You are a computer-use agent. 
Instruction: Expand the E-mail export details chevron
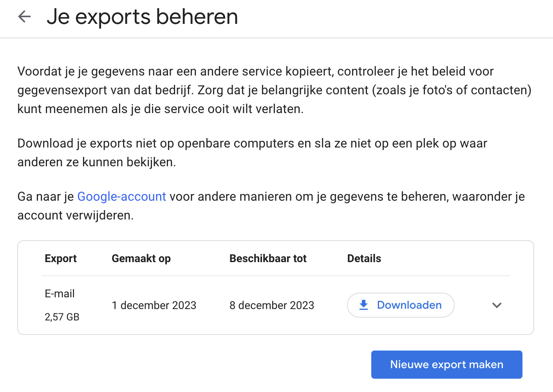coord(497,305)
